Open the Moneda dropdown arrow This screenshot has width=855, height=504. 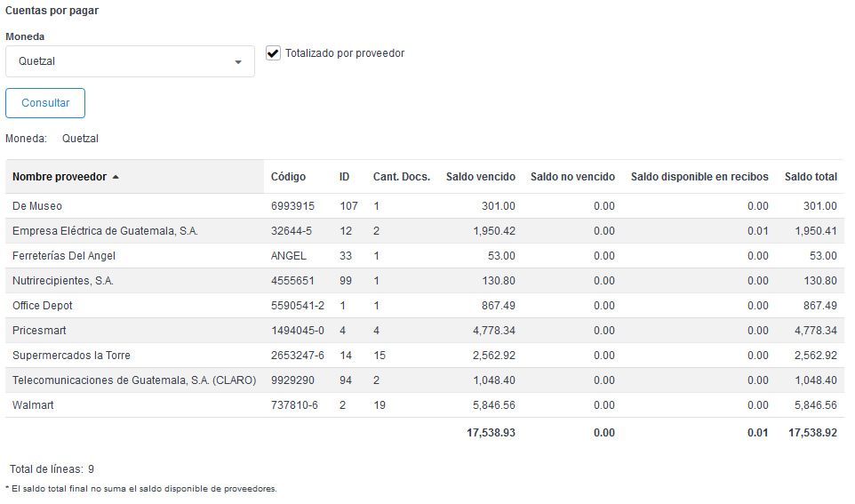pyautogui.click(x=238, y=62)
